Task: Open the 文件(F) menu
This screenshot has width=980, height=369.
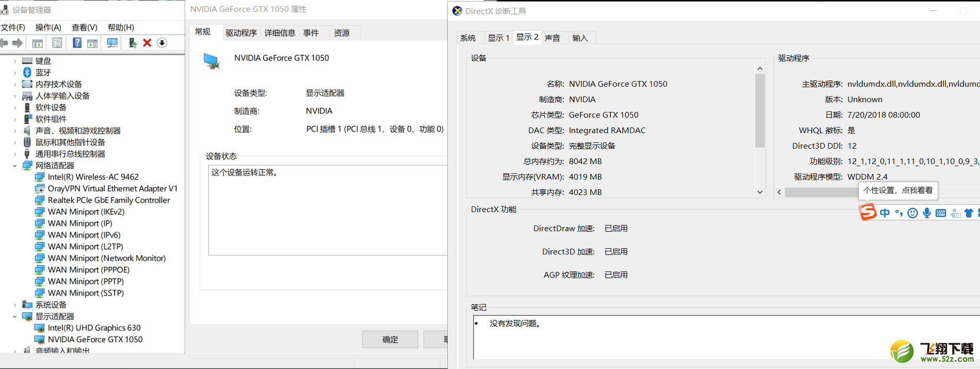Action: pos(13,27)
